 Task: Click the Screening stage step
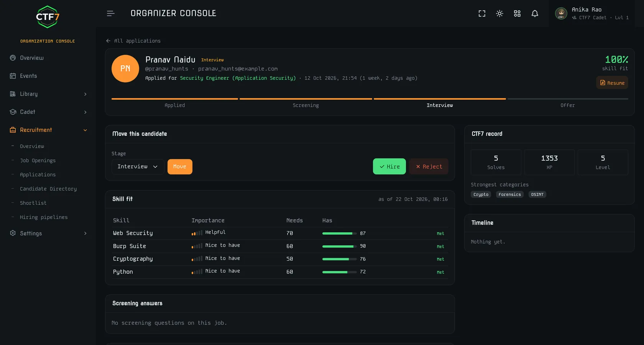tap(306, 103)
